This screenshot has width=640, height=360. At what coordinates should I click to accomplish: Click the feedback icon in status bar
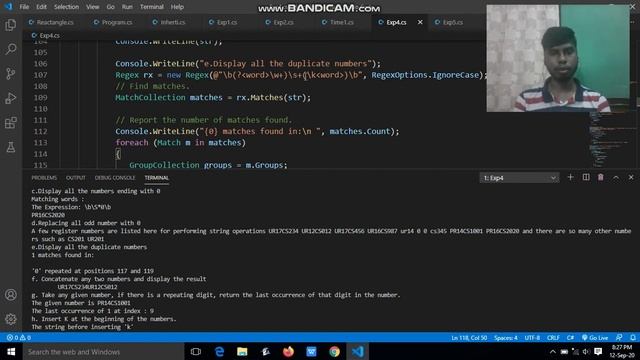619,338
